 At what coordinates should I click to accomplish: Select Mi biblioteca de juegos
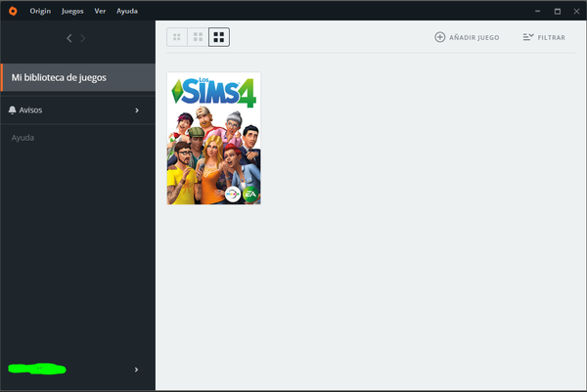coord(78,77)
